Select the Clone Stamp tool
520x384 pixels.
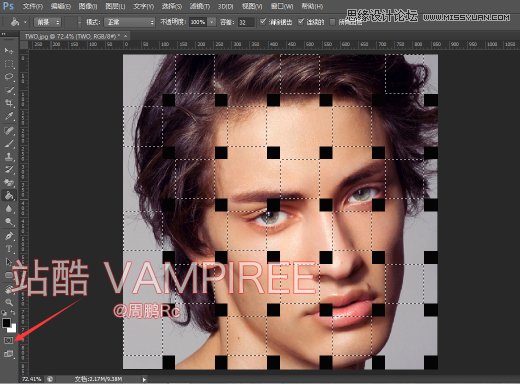[x=9, y=157]
